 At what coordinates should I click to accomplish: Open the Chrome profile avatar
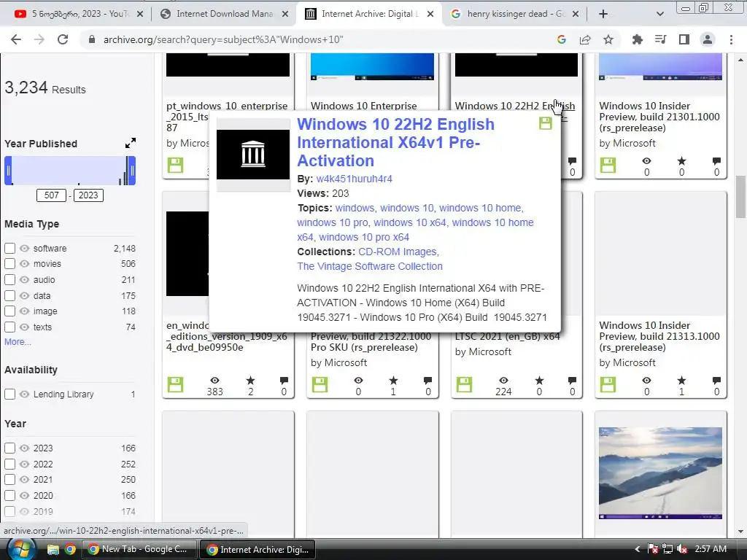708,39
